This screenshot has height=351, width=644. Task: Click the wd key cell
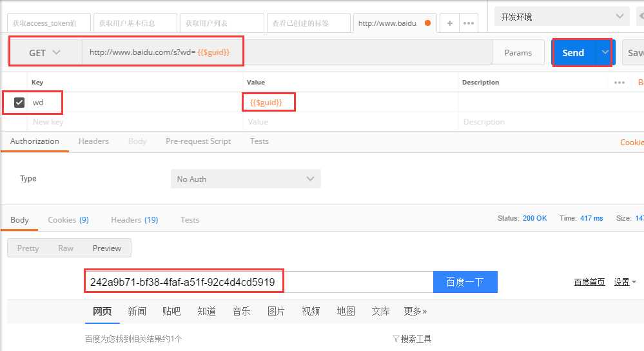coord(135,103)
